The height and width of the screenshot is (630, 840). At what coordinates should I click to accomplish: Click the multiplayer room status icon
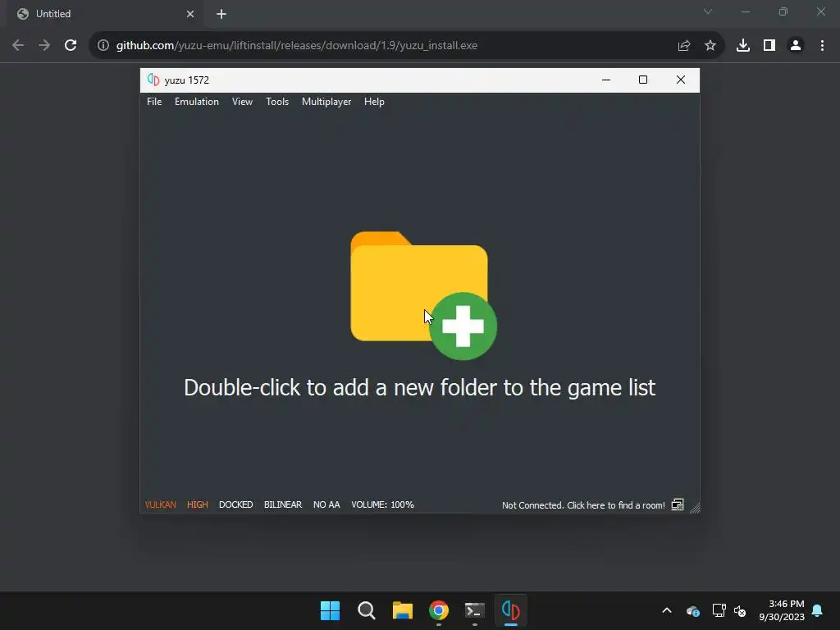click(678, 504)
